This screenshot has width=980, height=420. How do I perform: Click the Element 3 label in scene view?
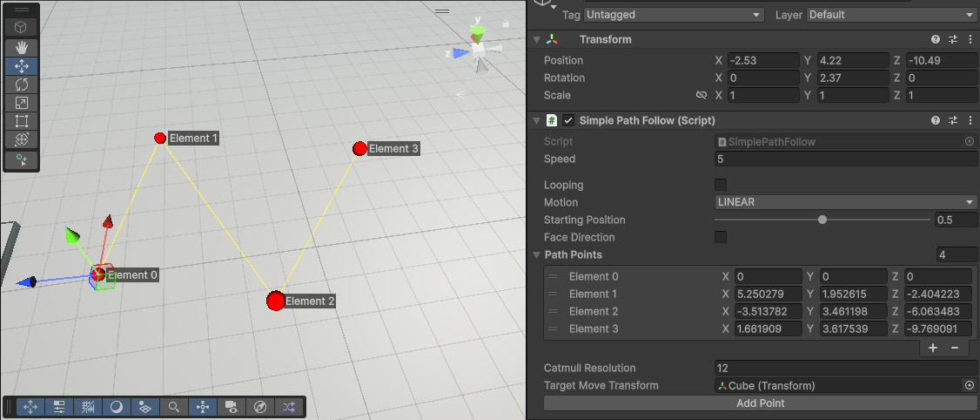tap(393, 149)
